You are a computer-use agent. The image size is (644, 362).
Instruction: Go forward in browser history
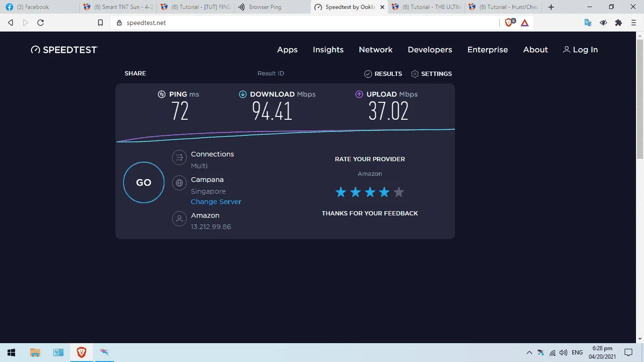pyautogui.click(x=25, y=23)
